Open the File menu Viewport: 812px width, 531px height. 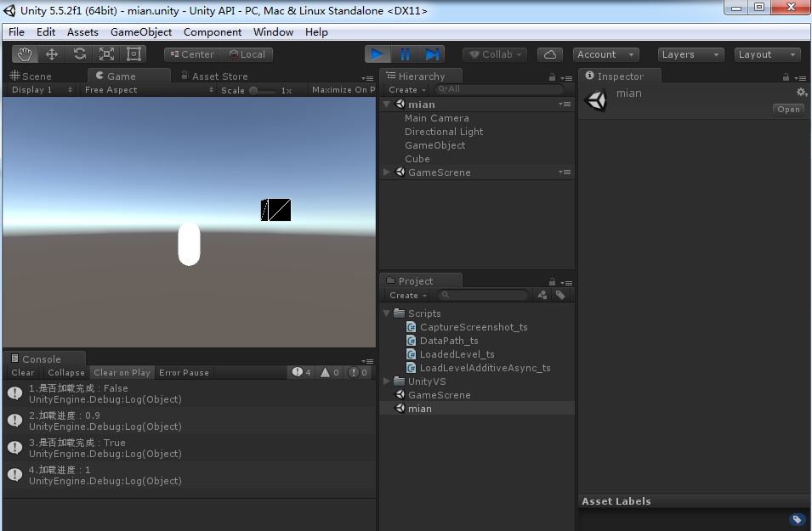16,32
